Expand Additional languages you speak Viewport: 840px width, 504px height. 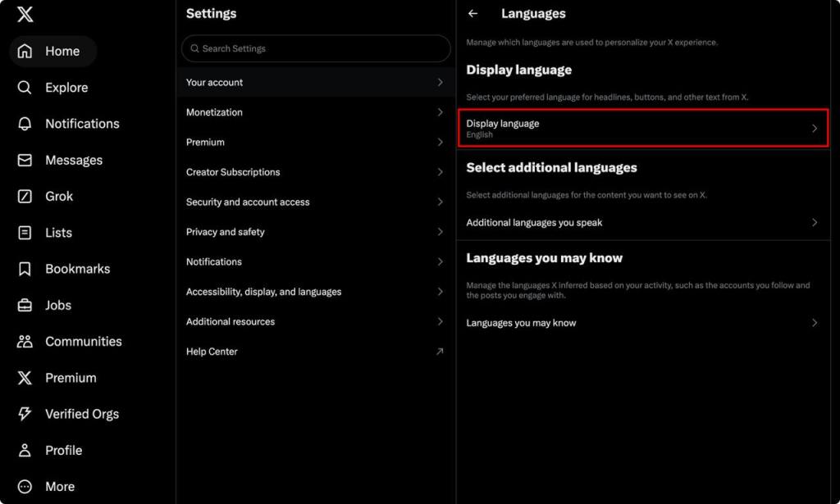point(642,222)
